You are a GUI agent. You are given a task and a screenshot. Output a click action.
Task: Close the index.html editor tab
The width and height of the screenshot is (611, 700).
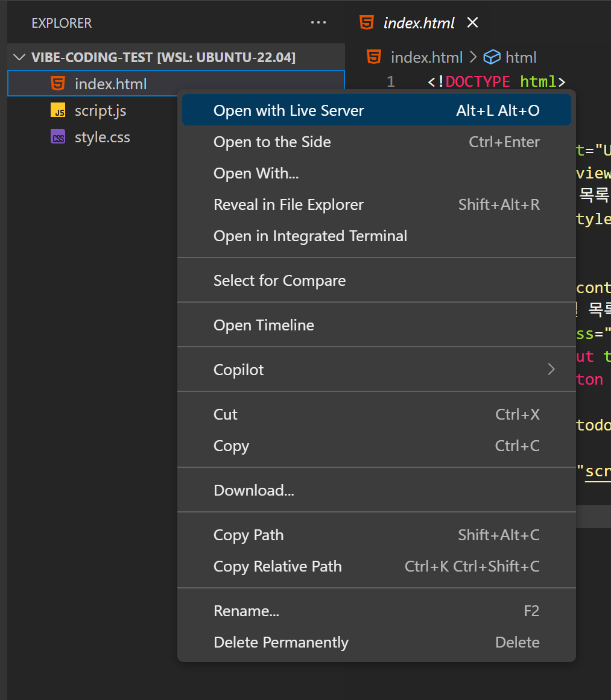click(x=473, y=23)
